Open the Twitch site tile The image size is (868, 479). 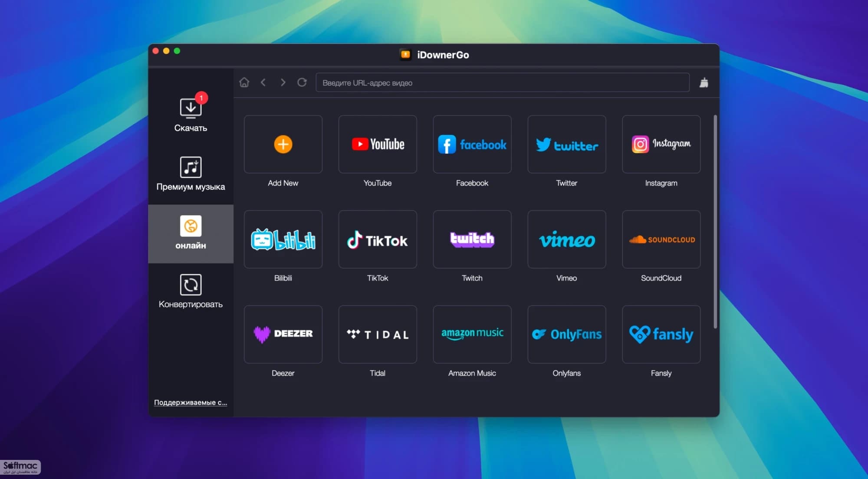tap(472, 239)
